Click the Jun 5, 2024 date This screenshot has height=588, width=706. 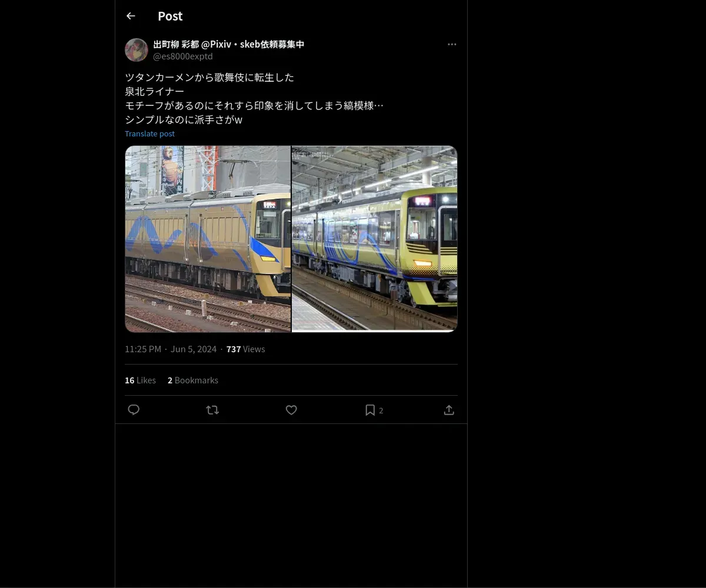click(194, 349)
